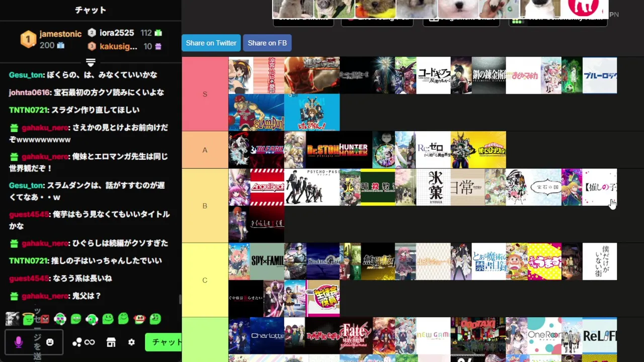Click Share on FB button

click(267, 43)
